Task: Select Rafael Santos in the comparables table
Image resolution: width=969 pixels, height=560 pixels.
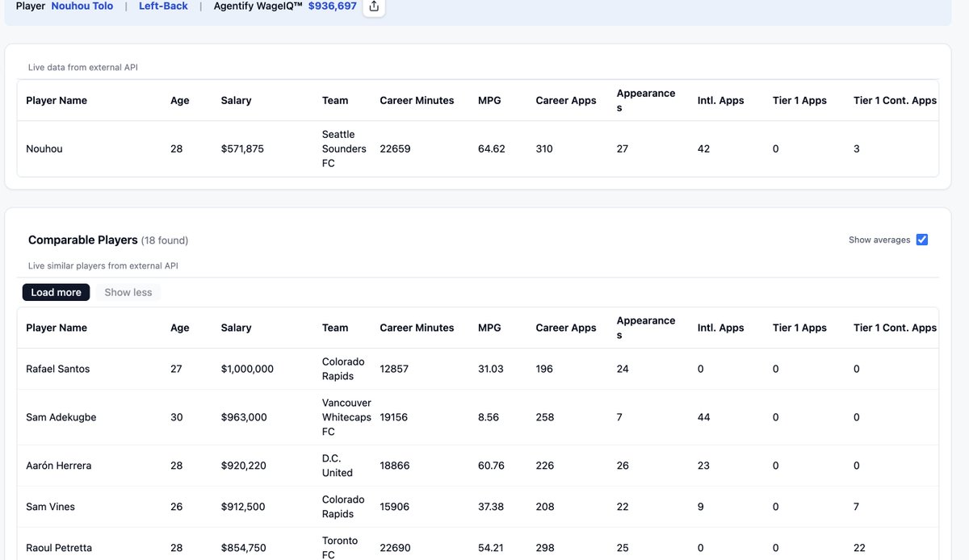Action: pos(57,369)
